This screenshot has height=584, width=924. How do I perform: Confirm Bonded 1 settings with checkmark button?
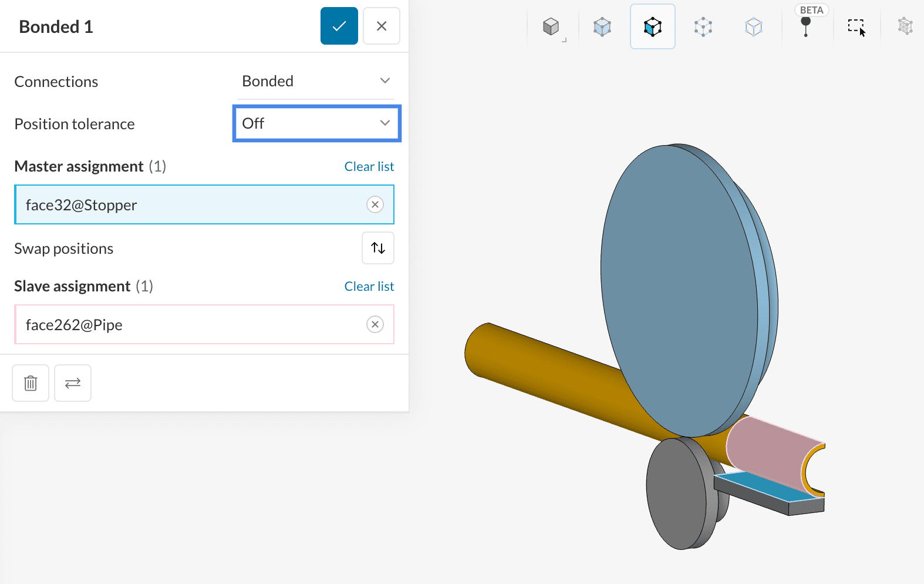[339, 26]
